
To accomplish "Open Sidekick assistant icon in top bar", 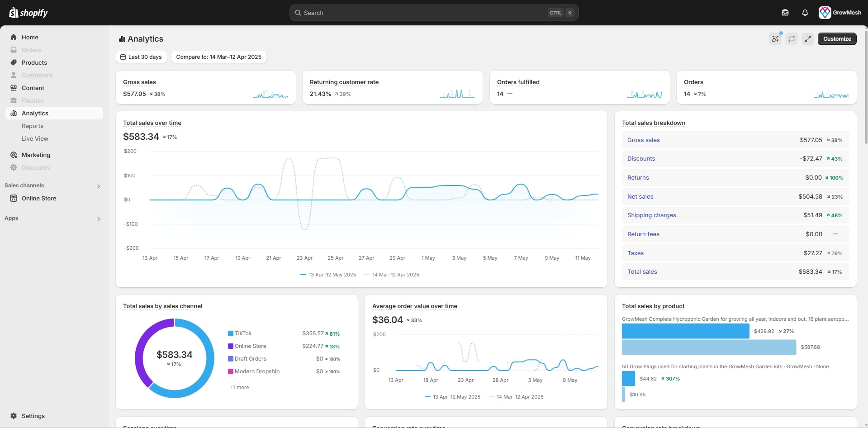I will (x=785, y=13).
